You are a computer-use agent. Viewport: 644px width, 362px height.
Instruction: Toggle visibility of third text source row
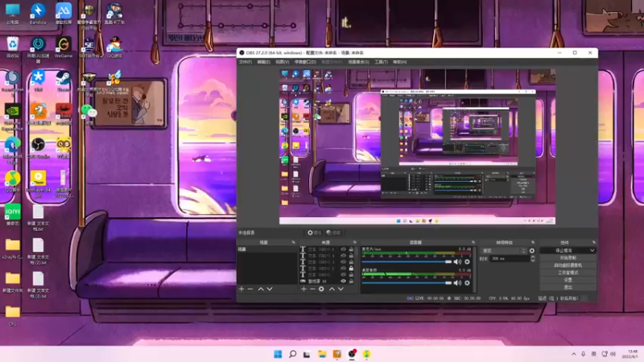click(x=344, y=262)
